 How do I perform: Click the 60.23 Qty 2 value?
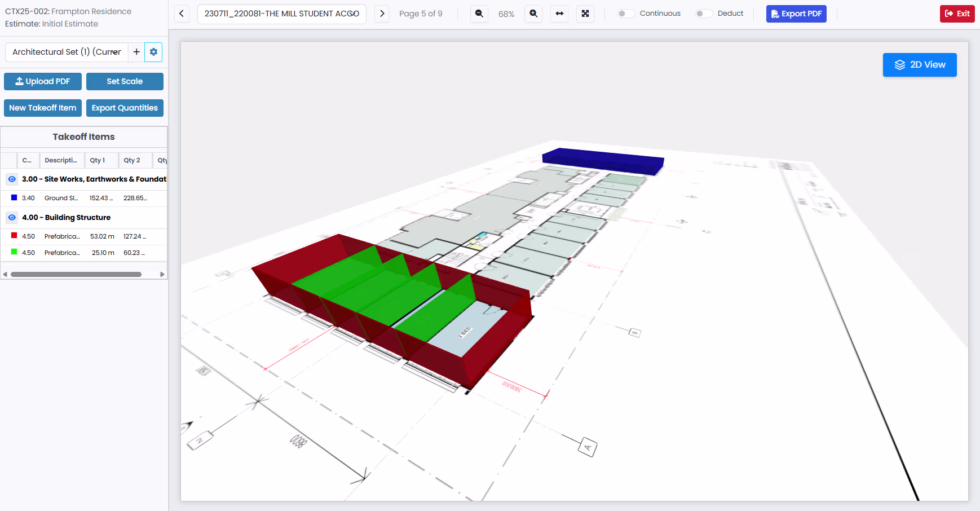(x=134, y=253)
